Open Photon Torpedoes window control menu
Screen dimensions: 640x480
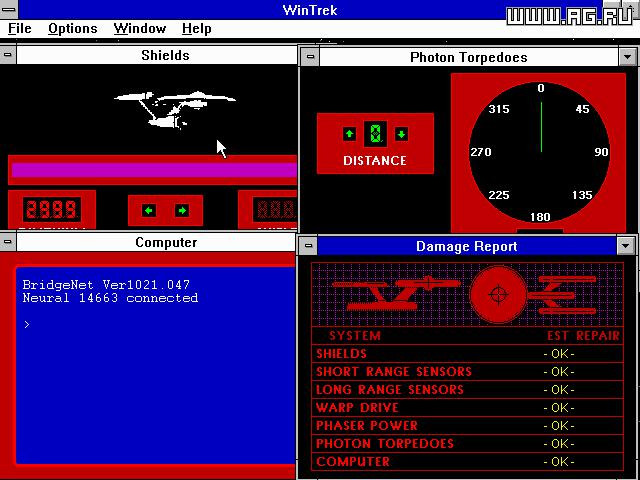tap(310, 57)
